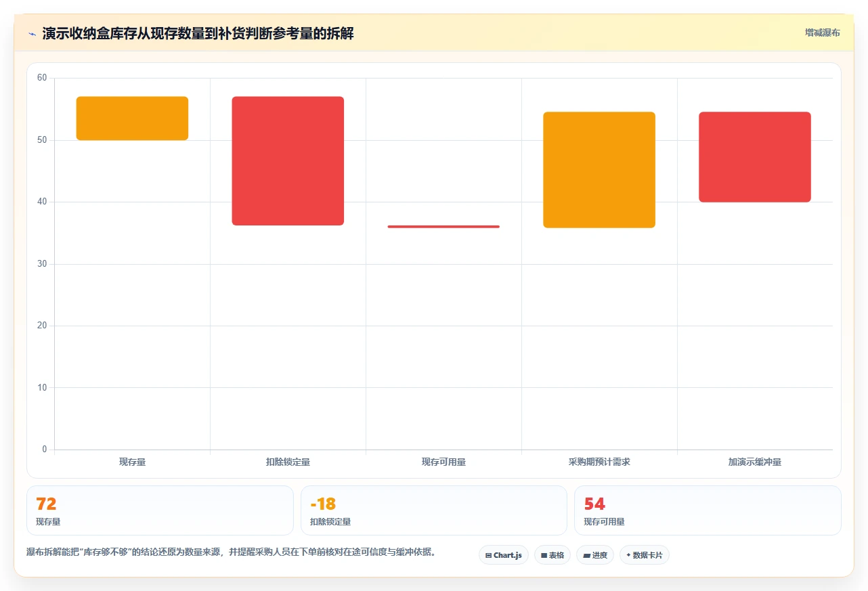Viewport: 868px width, 591px height.
Task: Click the y-axis label 10
Action: coord(42,388)
